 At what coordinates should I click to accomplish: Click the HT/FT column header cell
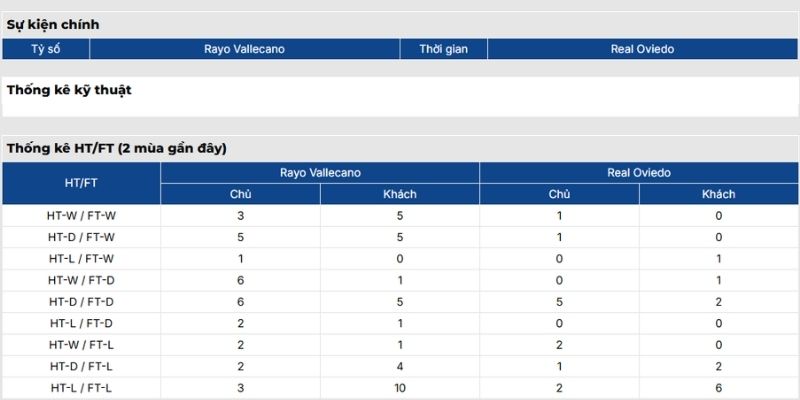click(x=81, y=183)
